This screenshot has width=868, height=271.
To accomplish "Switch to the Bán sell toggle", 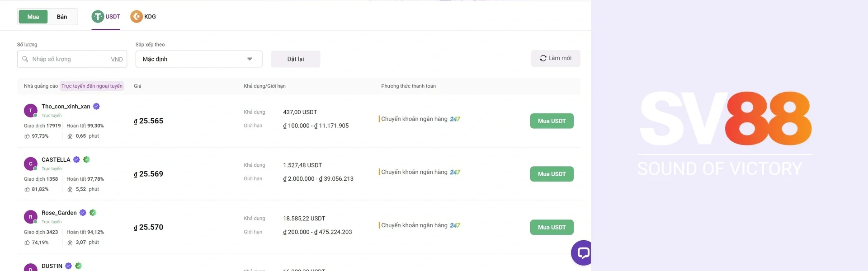I will pyautogui.click(x=62, y=17).
